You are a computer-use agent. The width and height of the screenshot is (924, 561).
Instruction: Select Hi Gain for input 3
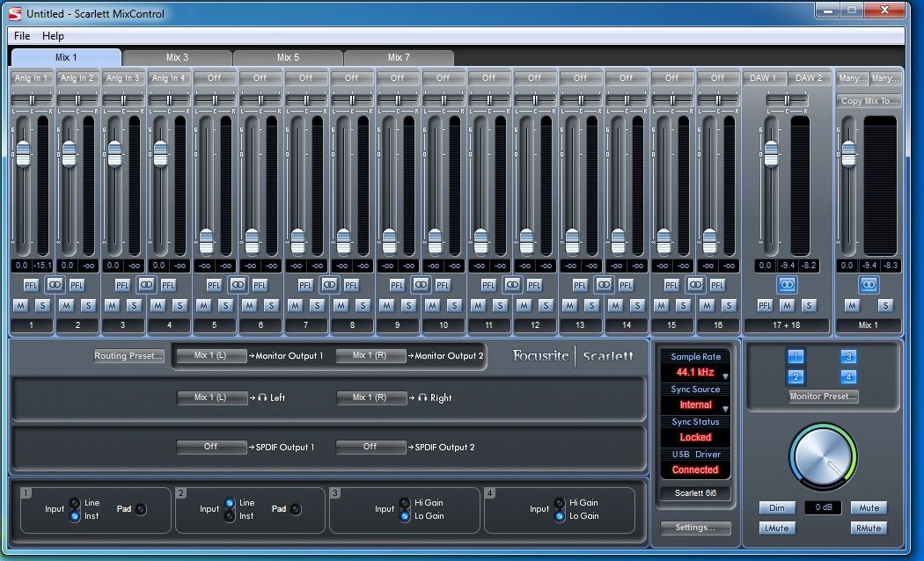point(405,503)
